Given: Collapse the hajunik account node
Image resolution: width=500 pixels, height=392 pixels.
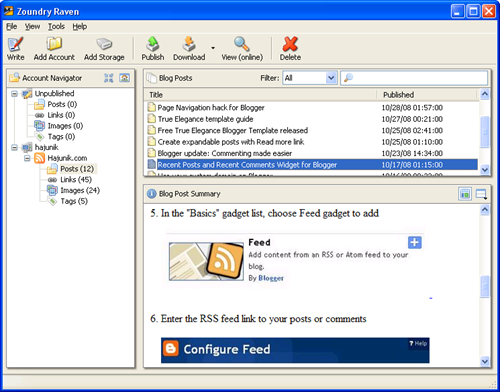Looking at the screenshot, I should [14, 147].
